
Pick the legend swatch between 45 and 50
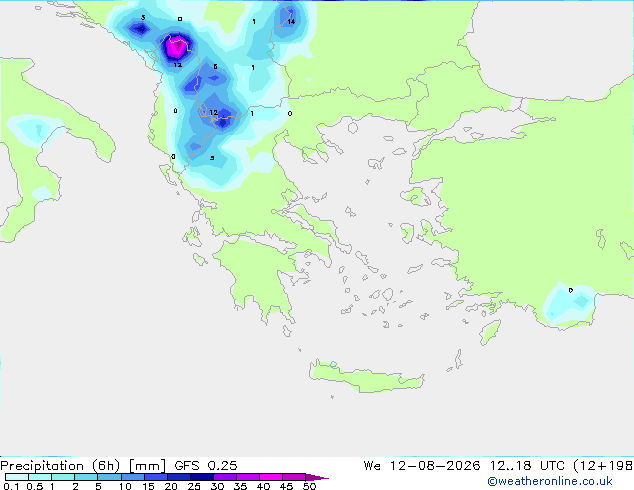(294, 477)
